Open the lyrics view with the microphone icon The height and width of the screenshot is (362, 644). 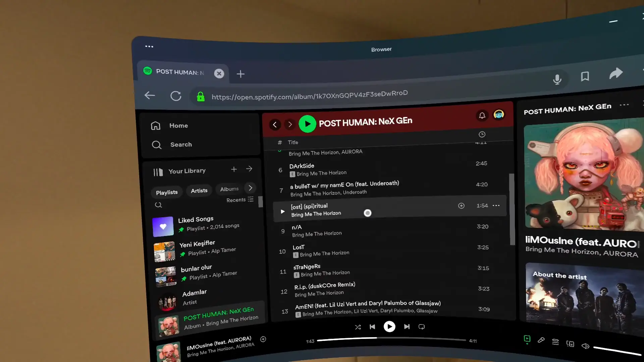tap(541, 340)
